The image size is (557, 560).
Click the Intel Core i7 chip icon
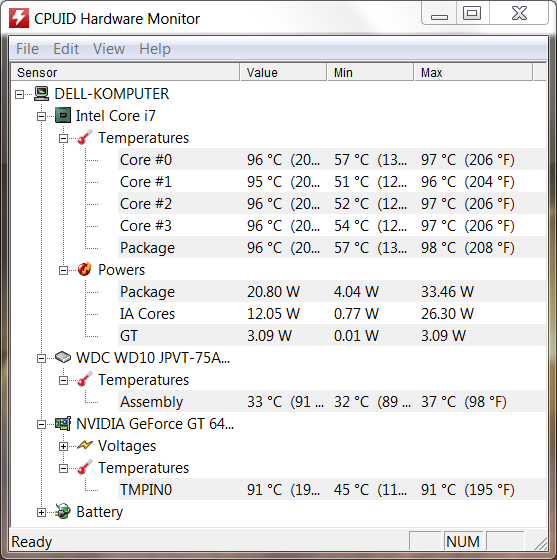(63, 116)
